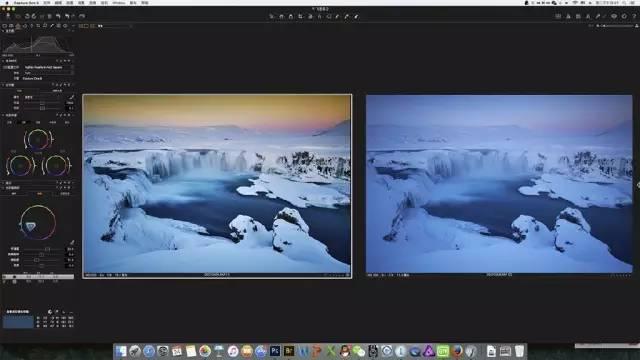
Task: Activate the Color Editor picker eyedropper
Action: (x=72, y=242)
